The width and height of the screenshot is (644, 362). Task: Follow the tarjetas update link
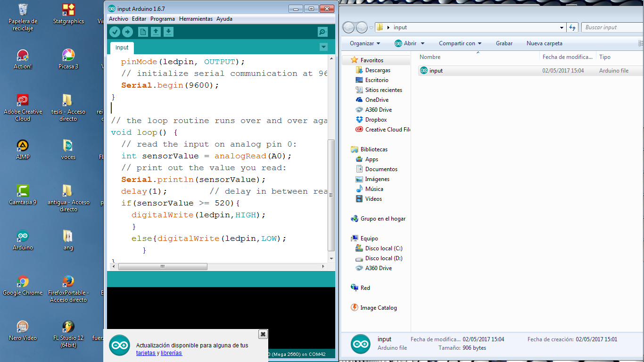pyautogui.click(x=146, y=353)
